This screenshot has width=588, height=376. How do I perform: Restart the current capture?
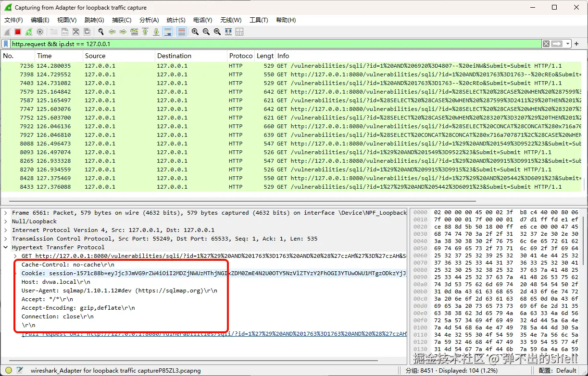pos(29,32)
